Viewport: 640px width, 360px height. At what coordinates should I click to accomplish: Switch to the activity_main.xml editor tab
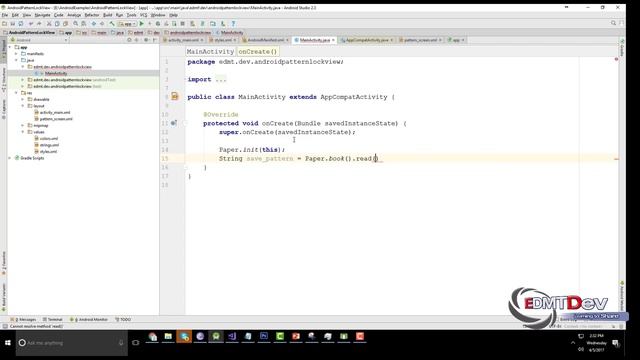(183, 40)
